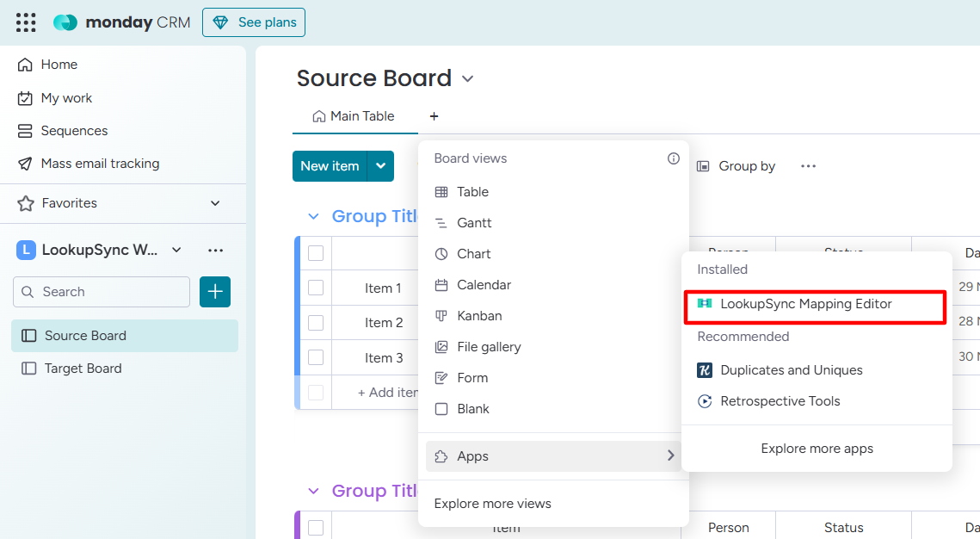Click Explore more views link
This screenshot has height=539, width=980.
tap(492, 504)
